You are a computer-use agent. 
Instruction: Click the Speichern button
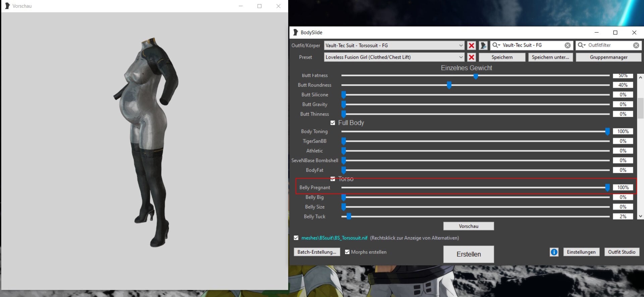coord(502,57)
